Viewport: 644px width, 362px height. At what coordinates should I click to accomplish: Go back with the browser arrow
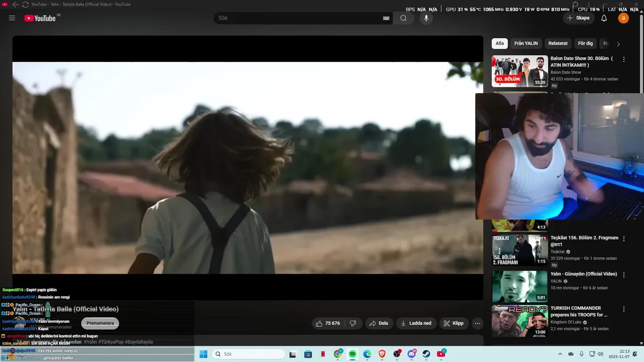pos(16,4)
